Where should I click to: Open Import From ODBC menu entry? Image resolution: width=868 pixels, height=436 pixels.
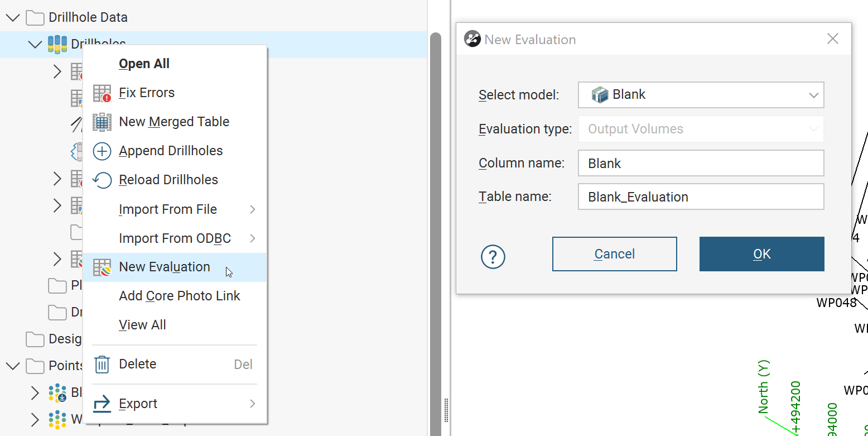[175, 238]
